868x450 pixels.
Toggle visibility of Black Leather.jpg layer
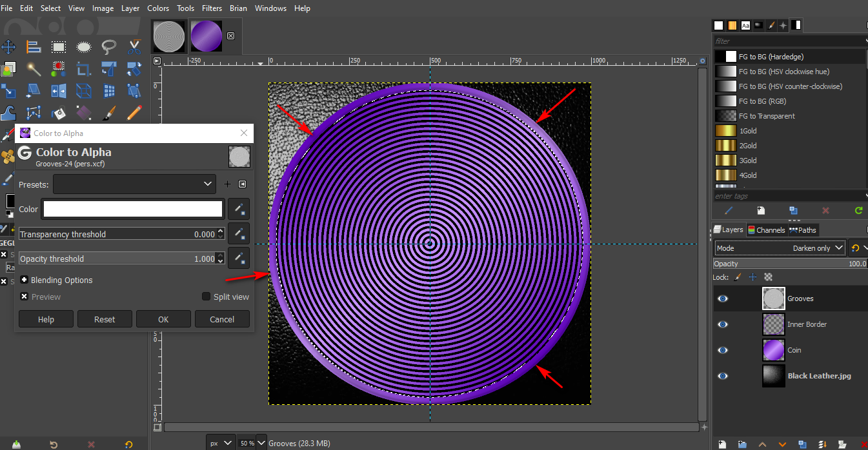pos(723,376)
